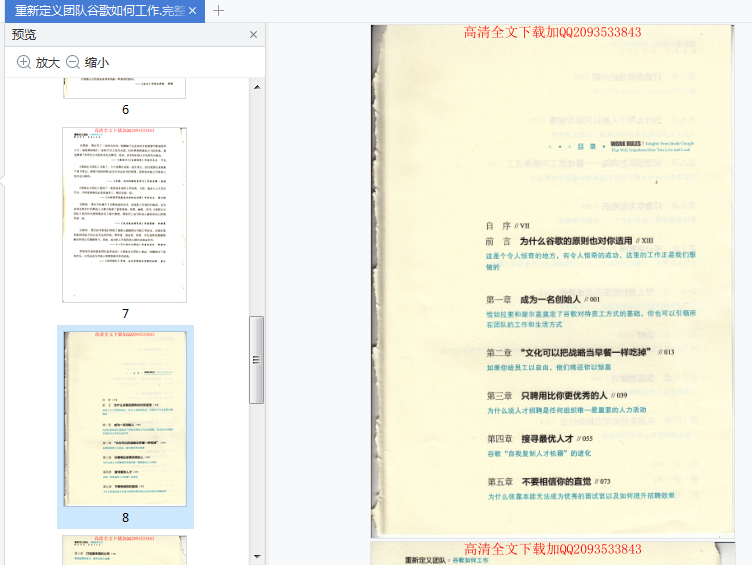Image resolution: width=752 pixels, height=565 pixels.
Task: Click page footer 重新定义团队 谷歌如何工作
Action: (x=446, y=560)
